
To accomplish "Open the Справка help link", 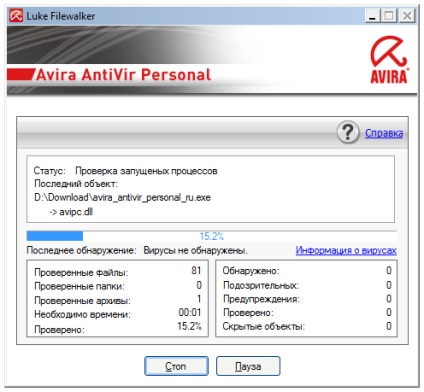I will (x=384, y=133).
